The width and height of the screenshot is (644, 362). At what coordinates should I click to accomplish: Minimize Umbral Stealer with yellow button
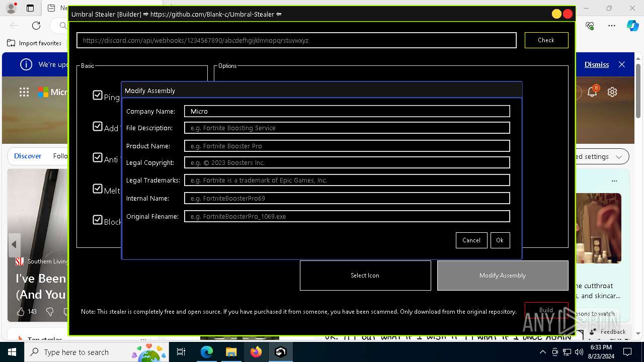coord(556,14)
